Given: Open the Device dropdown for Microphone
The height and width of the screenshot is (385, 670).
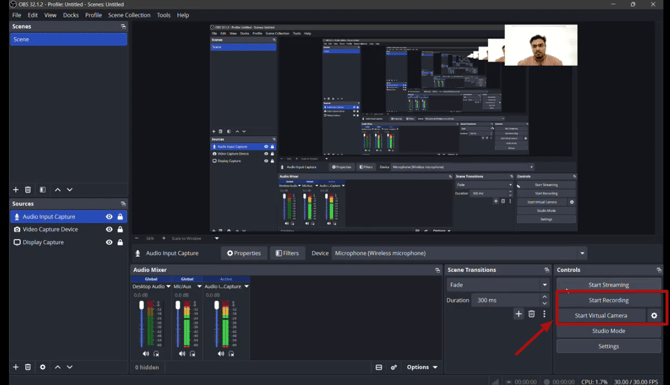Looking at the screenshot, I should [582, 253].
